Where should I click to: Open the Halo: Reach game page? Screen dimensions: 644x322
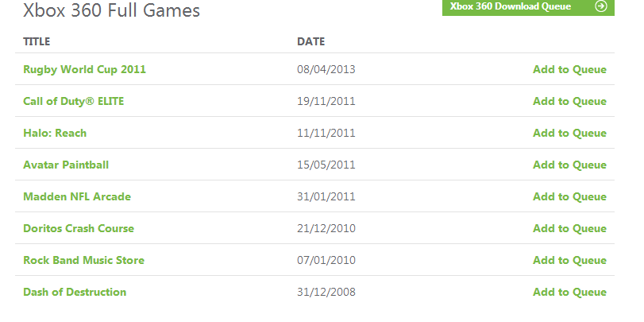[x=55, y=133]
